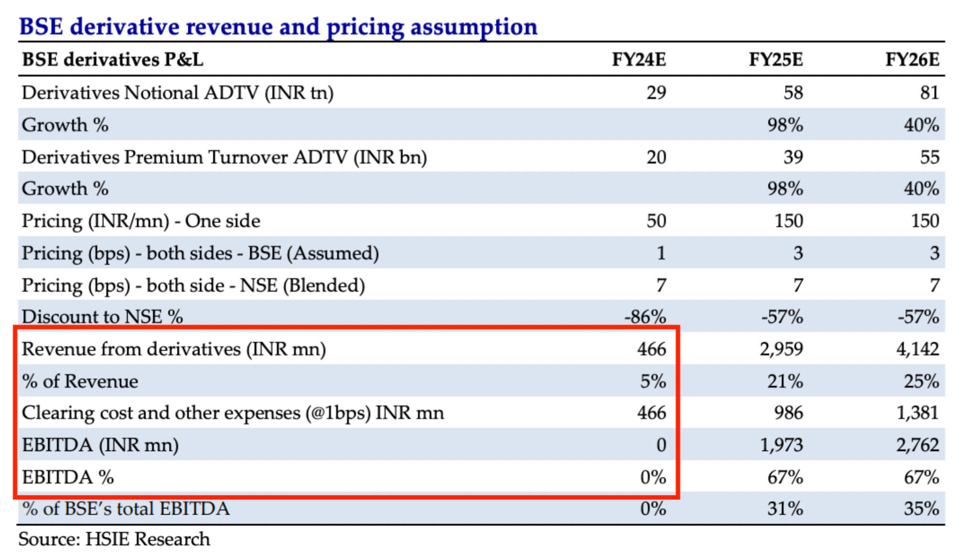Click the FY26E column header
Viewport: 966px width, 560px height.
point(912,60)
